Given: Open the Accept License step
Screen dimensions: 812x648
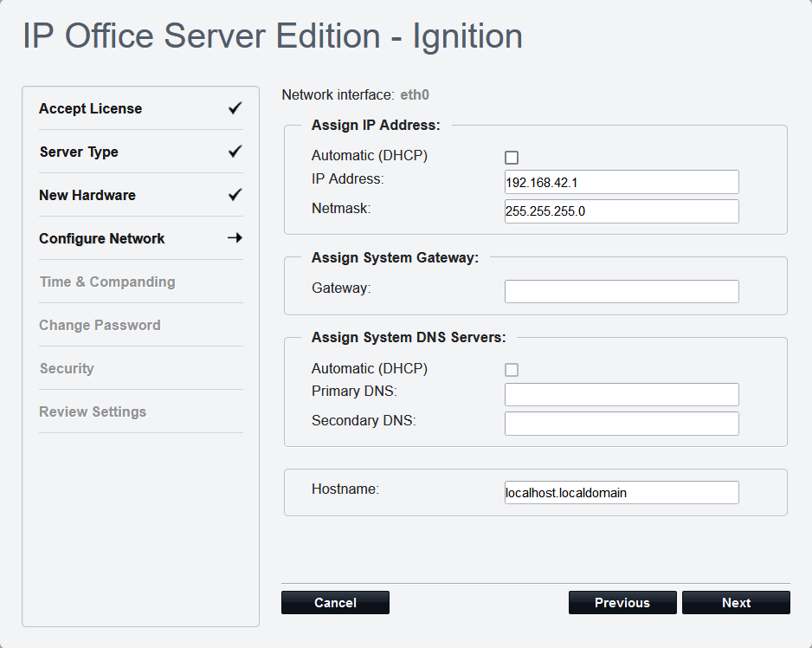Looking at the screenshot, I should click(x=90, y=108).
